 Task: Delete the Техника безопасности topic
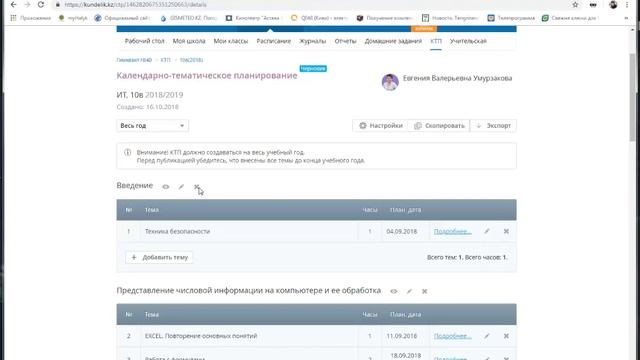(x=506, y=231)
